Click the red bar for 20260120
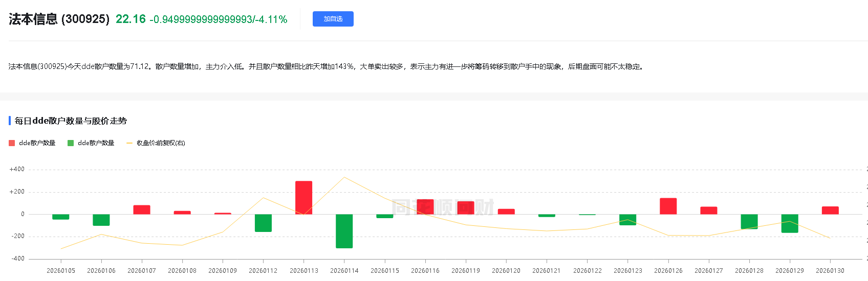The width and height of the screenshot is (868, 281). point(506,212)
